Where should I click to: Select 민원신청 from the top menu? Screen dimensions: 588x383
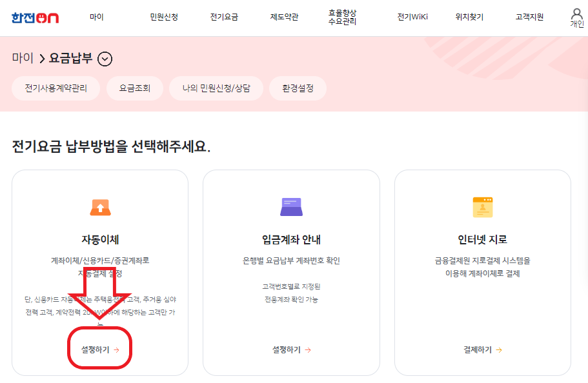[x=164, y=17]
